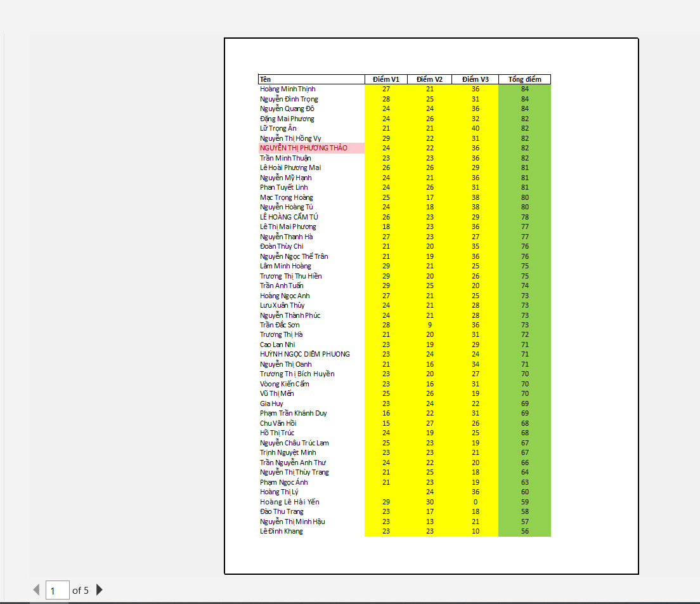Viewport: 700px width, 604px height.
Task: Click Hoàng Thị Lý's total score 60
Action: 524,492
